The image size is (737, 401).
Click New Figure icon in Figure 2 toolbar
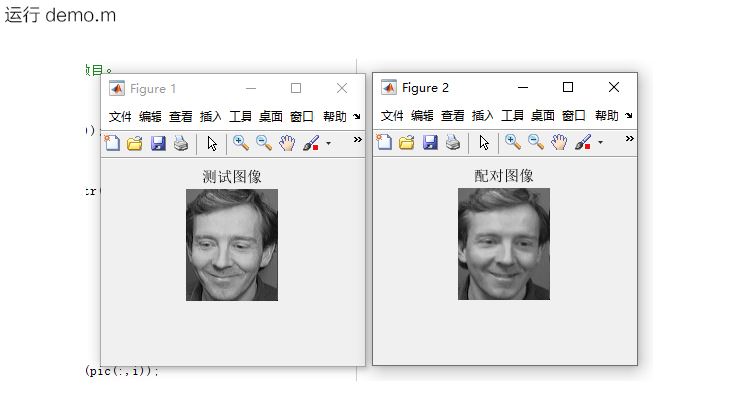click(384, 142)
